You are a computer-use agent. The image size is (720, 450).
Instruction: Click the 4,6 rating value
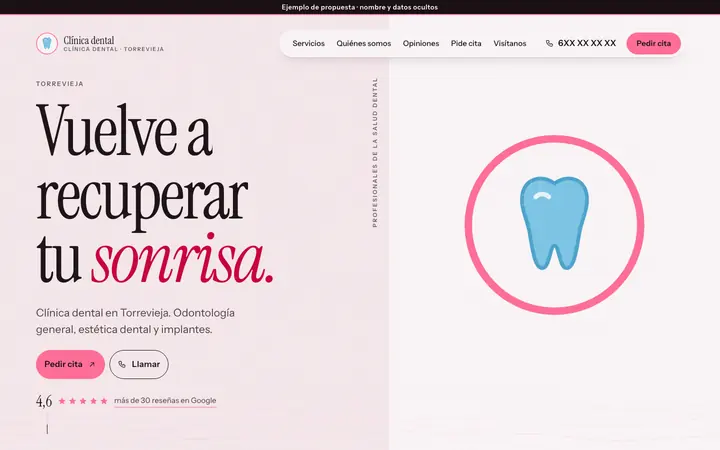pos(44,401)
